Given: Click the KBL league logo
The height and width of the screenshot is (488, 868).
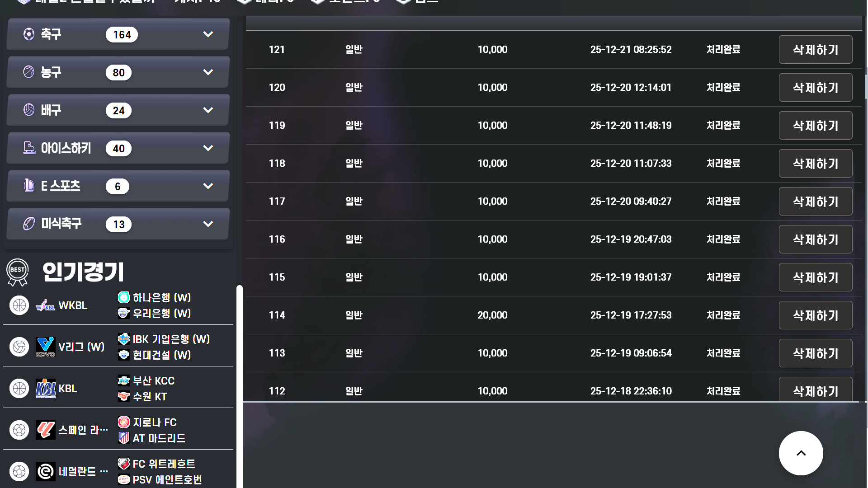Looking at the screenshot, I should tap(45, 389).
